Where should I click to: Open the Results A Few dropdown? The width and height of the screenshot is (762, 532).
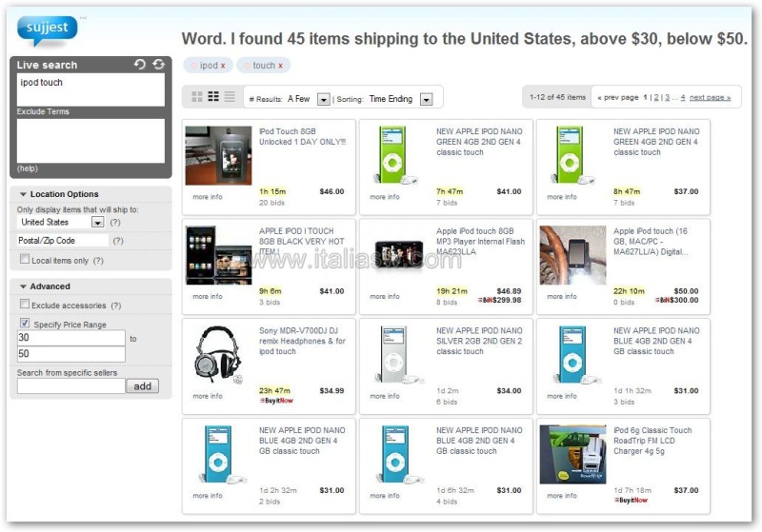[324, 99]
